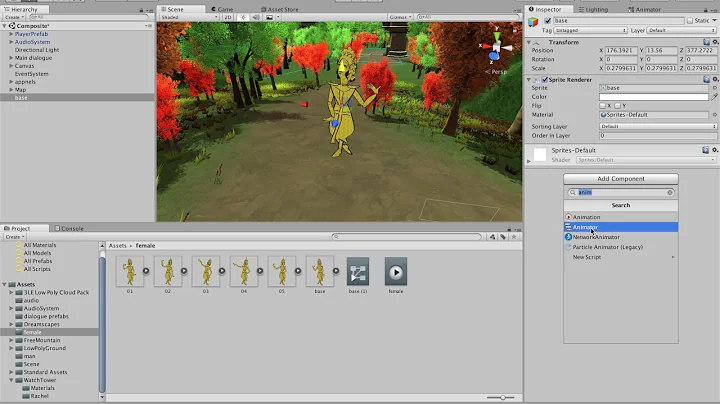The height and width of the screenshot is (404, 720).
Task: Toggle Sprite Renderer enabled checkbox
Action: point(545,79)
